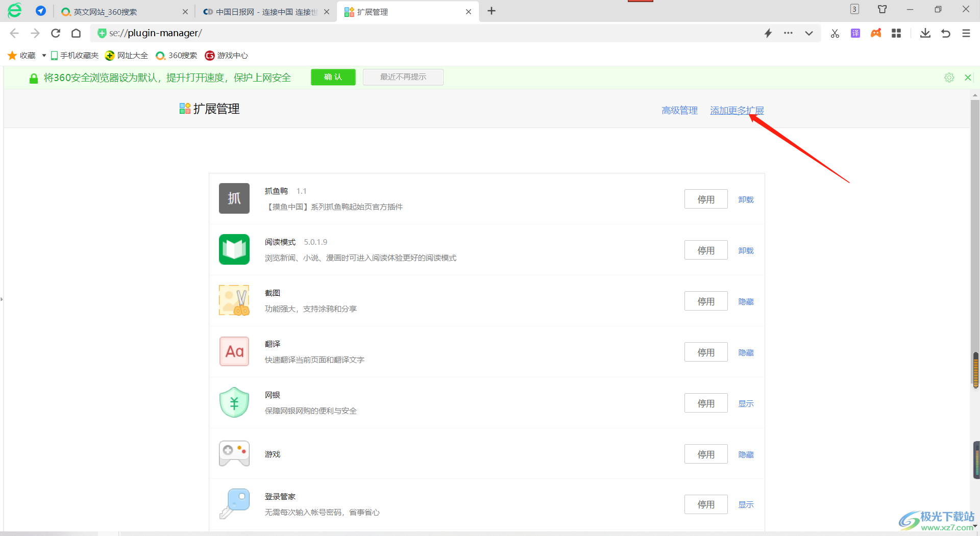Disable 翻译 with its 停用 button
980x536 pixels.
[706, 352]
